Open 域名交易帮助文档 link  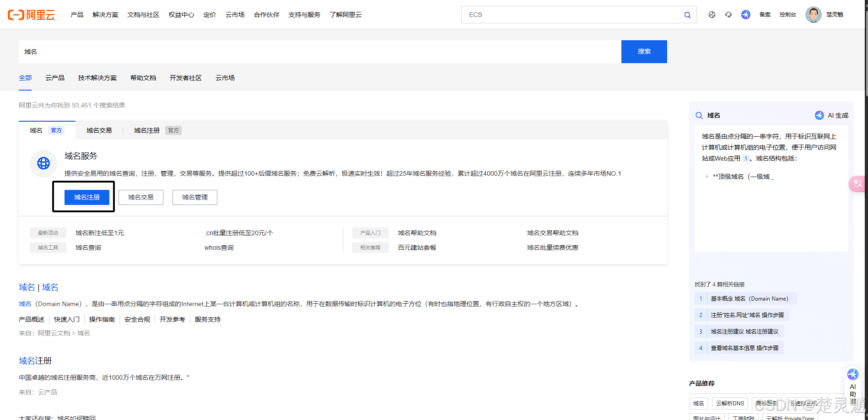tap(553, 233)
